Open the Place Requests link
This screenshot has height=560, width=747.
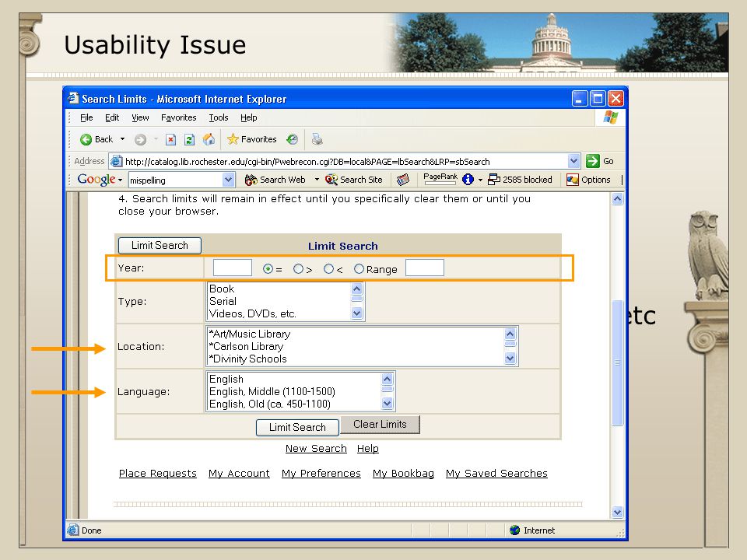coord(158,474)
